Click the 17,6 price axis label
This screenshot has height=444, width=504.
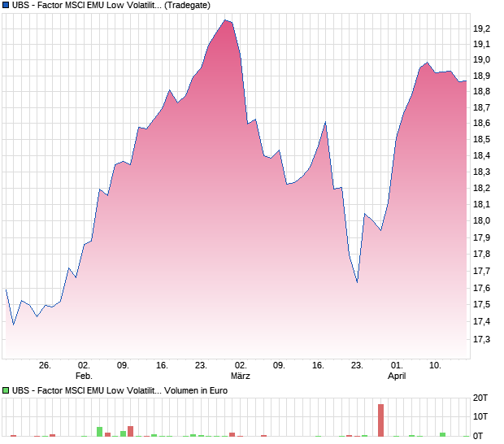pyautogui.click(x=481, y=288)
